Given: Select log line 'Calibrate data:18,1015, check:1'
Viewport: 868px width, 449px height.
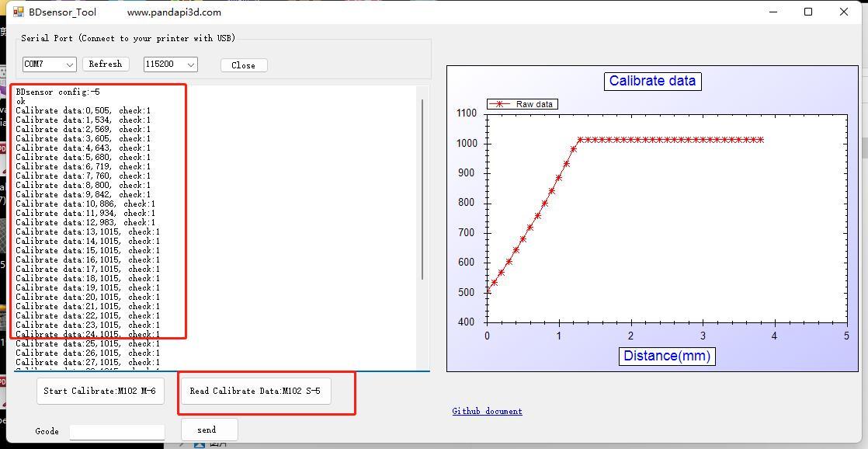Looking at the screenshot, I should point(88,278).
